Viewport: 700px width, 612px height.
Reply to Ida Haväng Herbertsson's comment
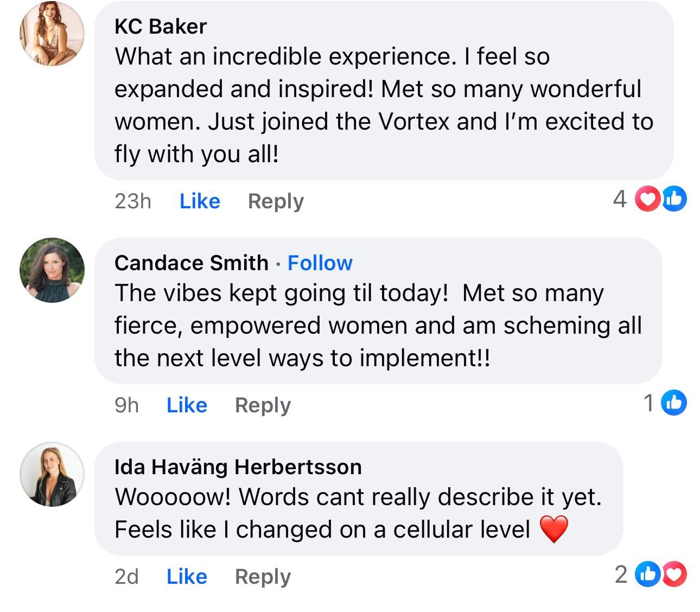click(x=263, y=577)
